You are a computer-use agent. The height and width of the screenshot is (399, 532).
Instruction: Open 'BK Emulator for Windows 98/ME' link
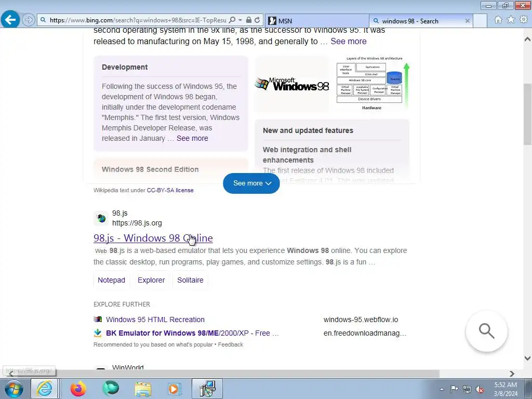click(192, 333)
